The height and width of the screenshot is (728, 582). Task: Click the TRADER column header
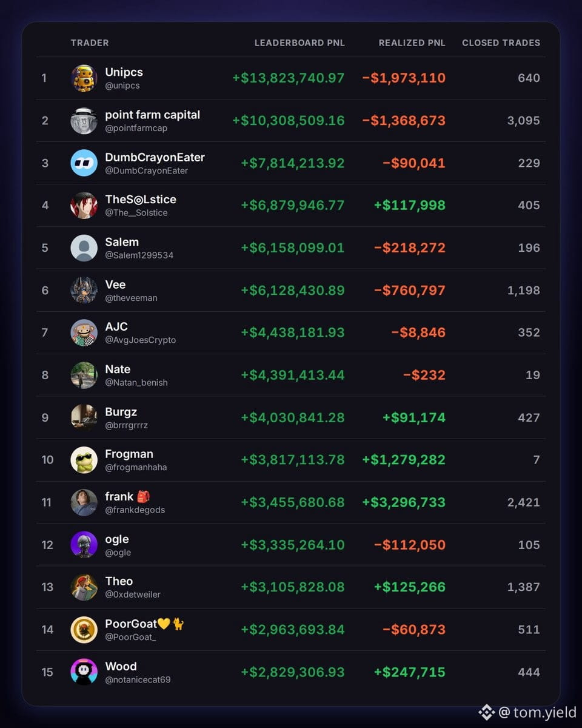(90, 43)
